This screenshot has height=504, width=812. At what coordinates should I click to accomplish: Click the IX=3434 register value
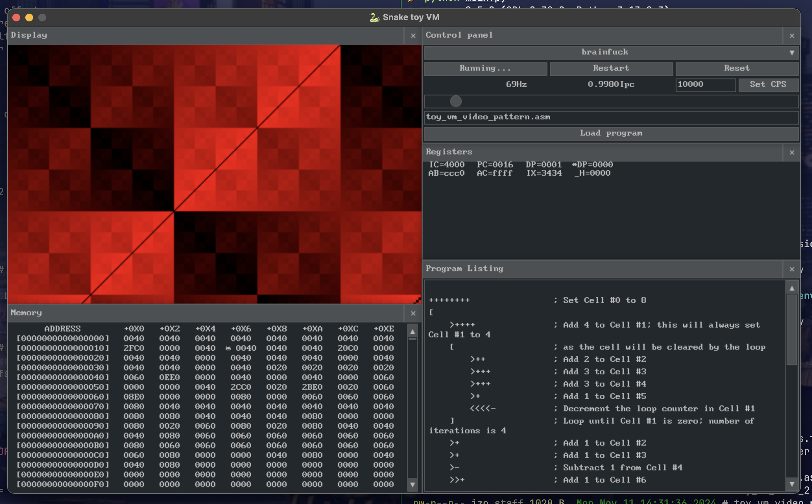pos(544,173)
